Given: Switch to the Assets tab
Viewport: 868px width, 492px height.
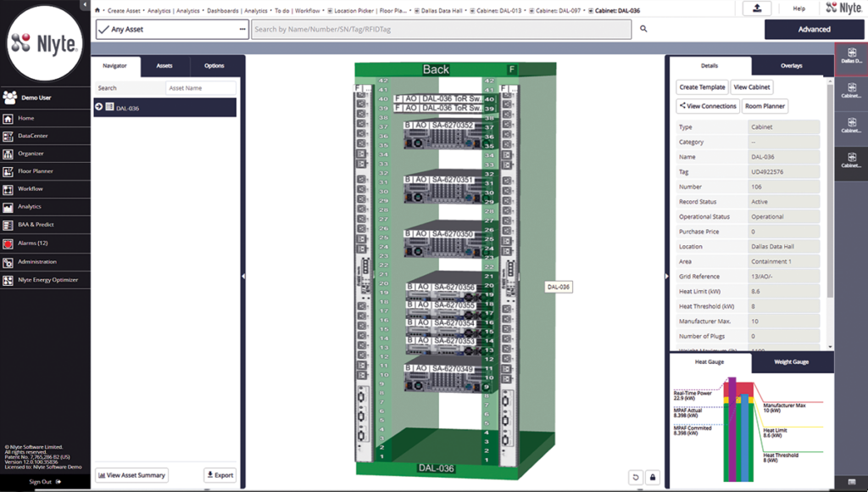Looking at the screenshot, I should [164, 66].
